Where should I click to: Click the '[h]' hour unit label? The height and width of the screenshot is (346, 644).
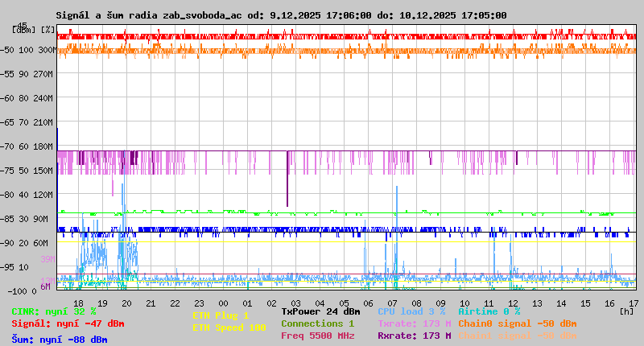[627, 311]
